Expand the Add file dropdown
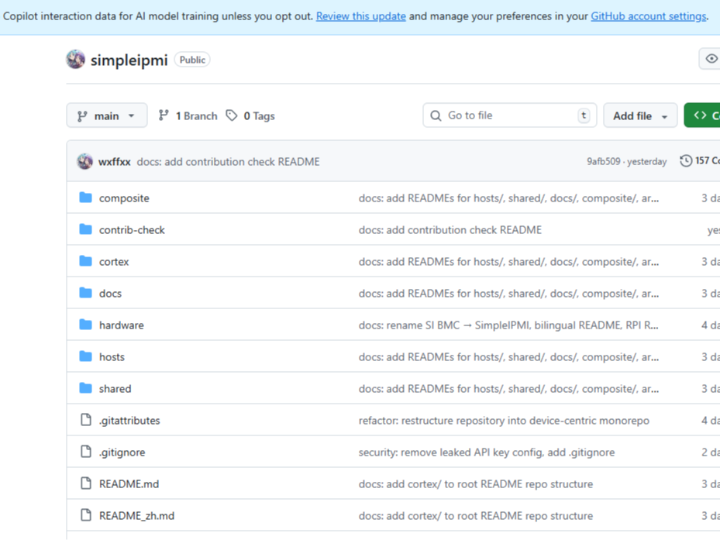720x540 pixels. coord(640,116)
